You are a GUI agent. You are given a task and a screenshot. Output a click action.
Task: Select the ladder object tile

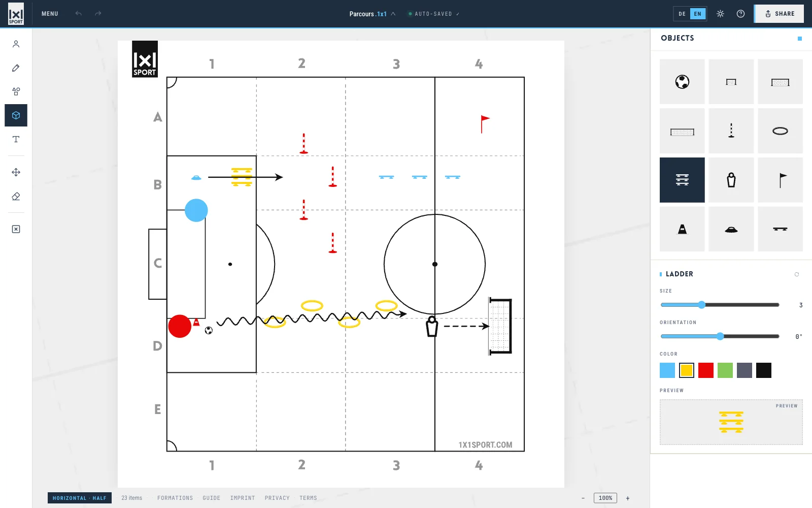pos(682,180)
